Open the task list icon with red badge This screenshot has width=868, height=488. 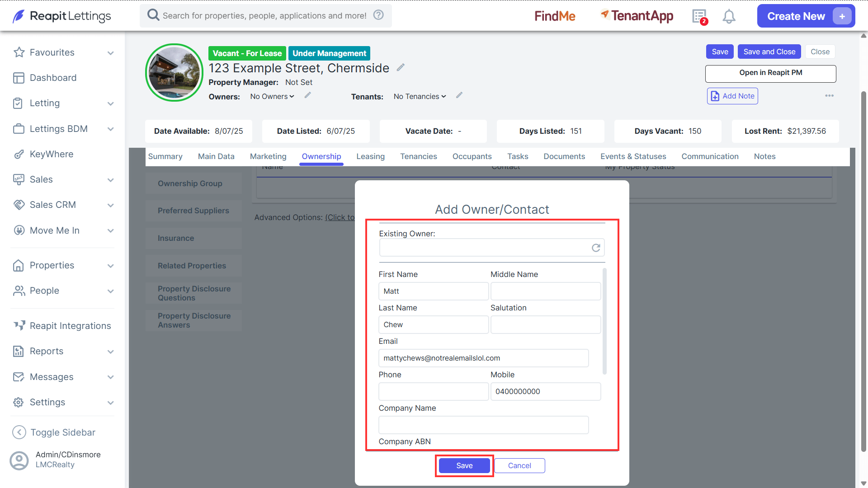[x=699, y=16]
